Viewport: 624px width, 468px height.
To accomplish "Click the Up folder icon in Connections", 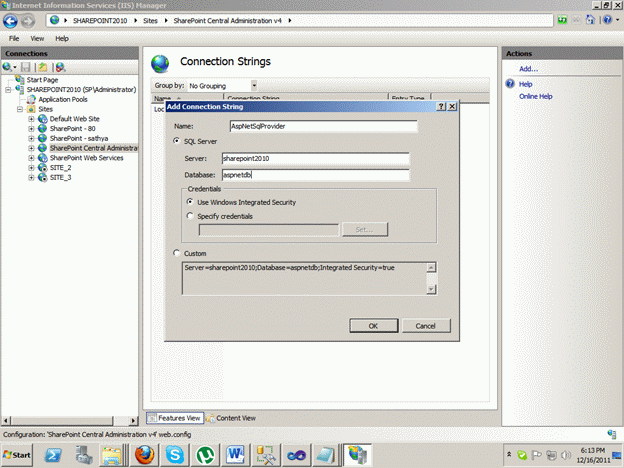I will 43,67.
